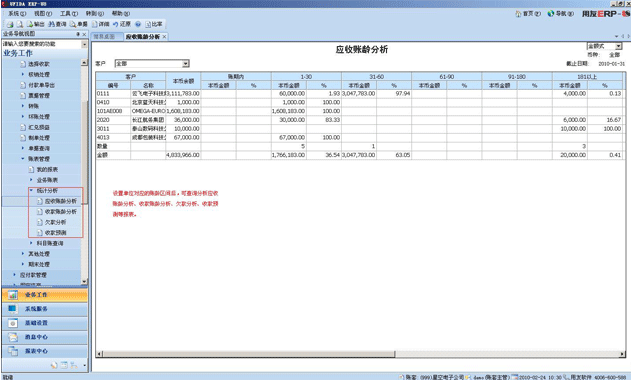Click the palette icon below the sidebar sections
The image size is (631, 380).
[x=54, y=365]
